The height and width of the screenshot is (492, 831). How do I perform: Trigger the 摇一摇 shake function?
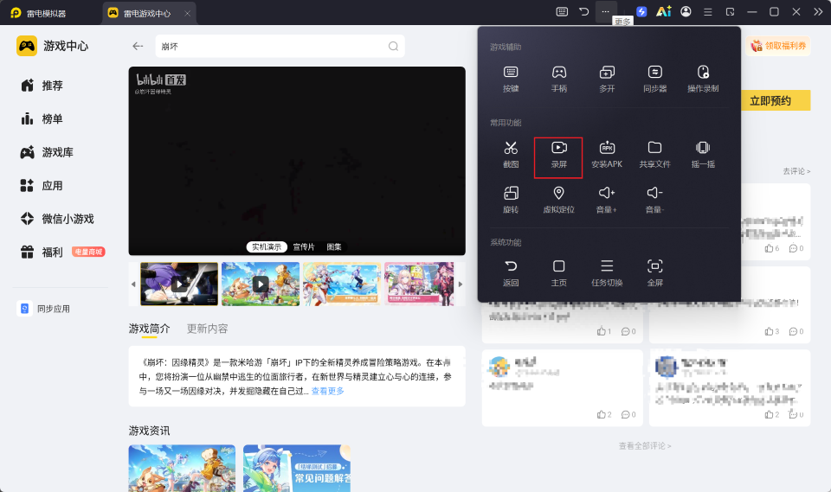[x=703, y=154]
